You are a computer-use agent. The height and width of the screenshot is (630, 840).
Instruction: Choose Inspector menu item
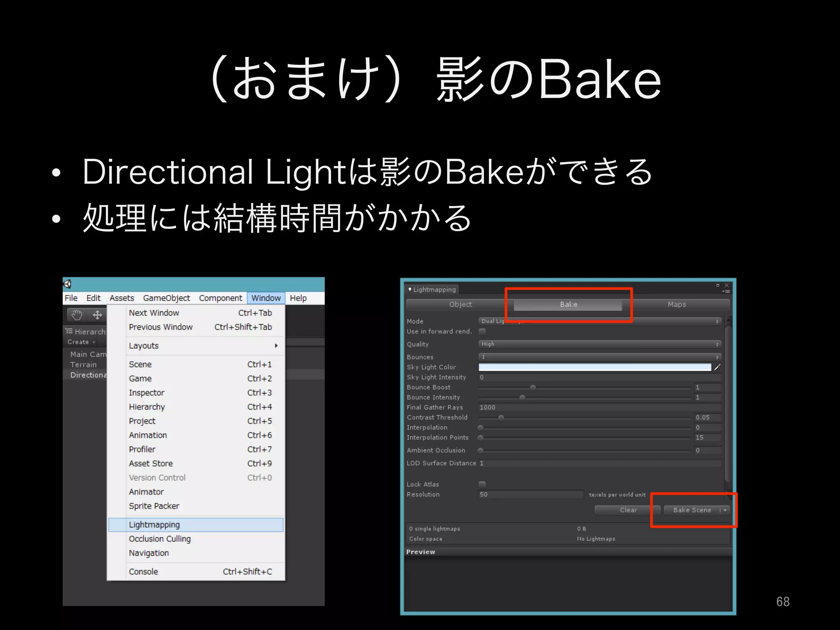[x=196, y=393]
